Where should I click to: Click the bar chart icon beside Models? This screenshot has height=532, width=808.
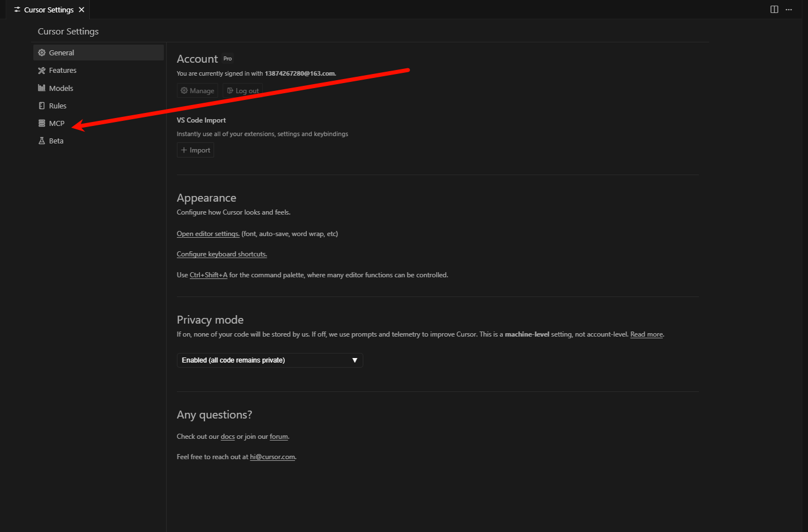(42, 88)
